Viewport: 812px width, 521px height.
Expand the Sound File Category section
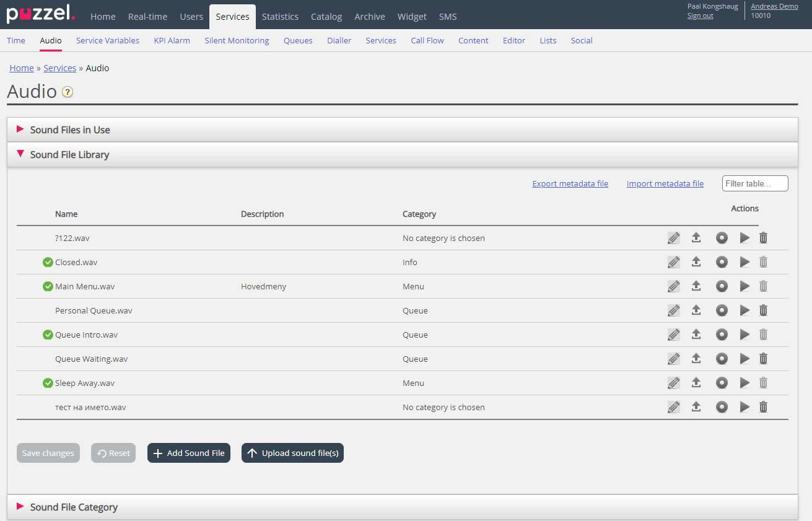pos(74,507)
